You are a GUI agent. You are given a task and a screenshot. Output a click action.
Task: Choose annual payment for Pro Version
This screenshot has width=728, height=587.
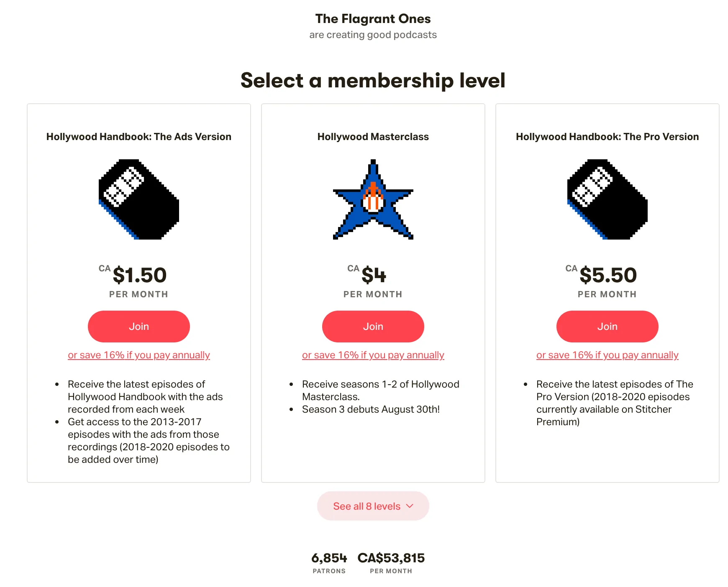tap(607, 355)
